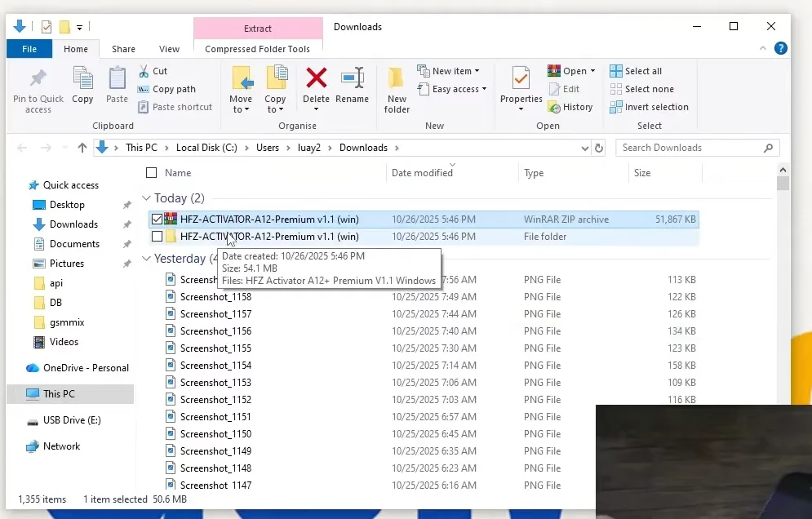812x519 pixels.
Task: Switch to the Share ribbon tab
Action: [x=123, y=49]
